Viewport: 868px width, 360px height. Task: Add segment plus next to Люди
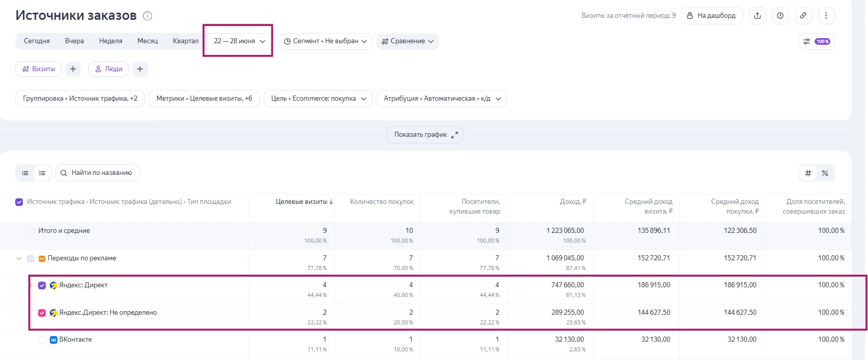140,69
